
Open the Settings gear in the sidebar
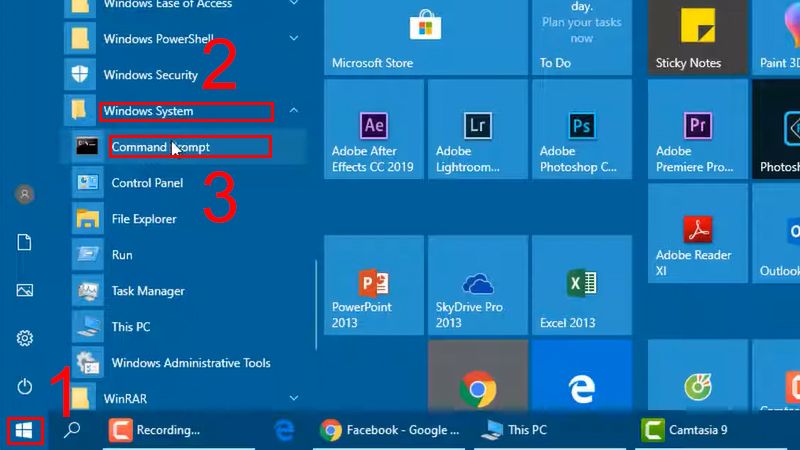(x=24, y=338)
